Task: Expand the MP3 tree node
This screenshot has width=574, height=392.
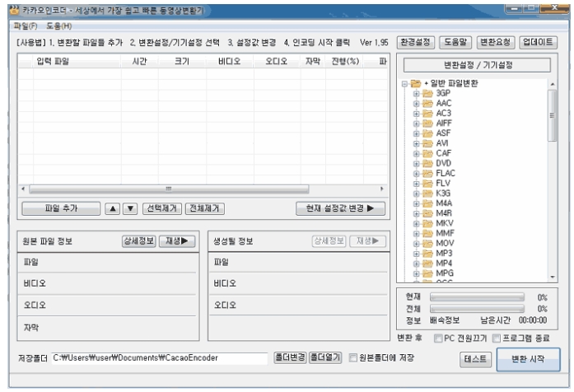Action: 416,254
